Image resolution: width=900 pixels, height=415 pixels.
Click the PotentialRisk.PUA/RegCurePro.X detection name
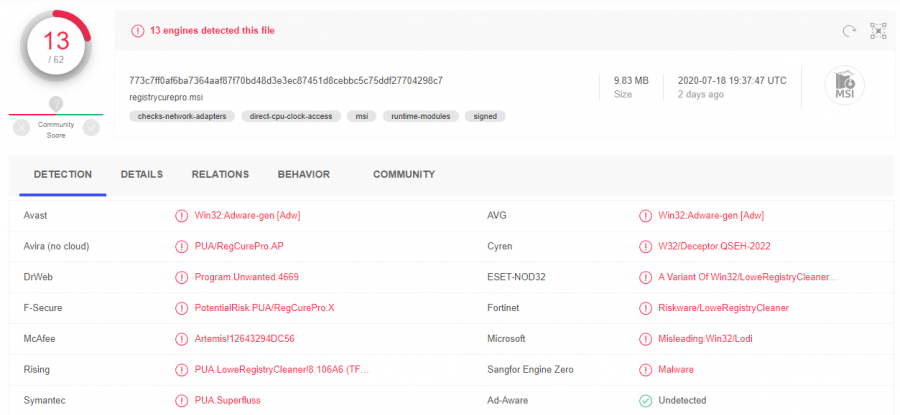pyautogui.click(x=264, y=308)
